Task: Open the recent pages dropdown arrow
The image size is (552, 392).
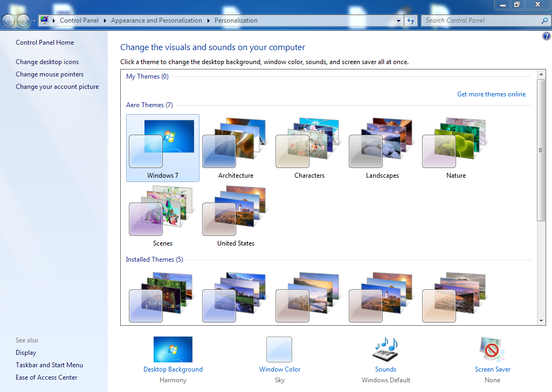Action: (34, 21)
